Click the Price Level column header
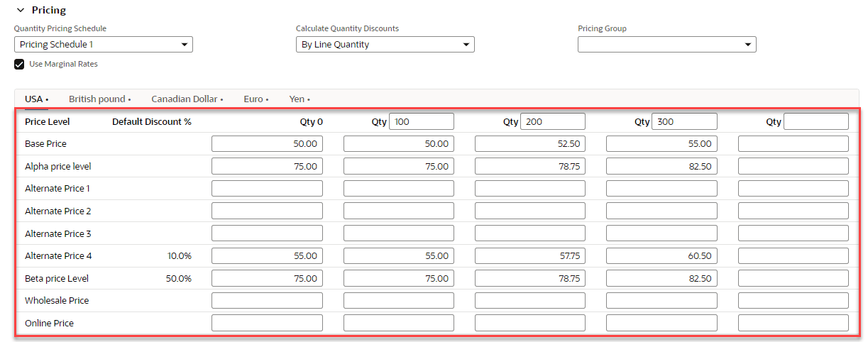This screenshot has width=868, height=342. pos(48,122)
